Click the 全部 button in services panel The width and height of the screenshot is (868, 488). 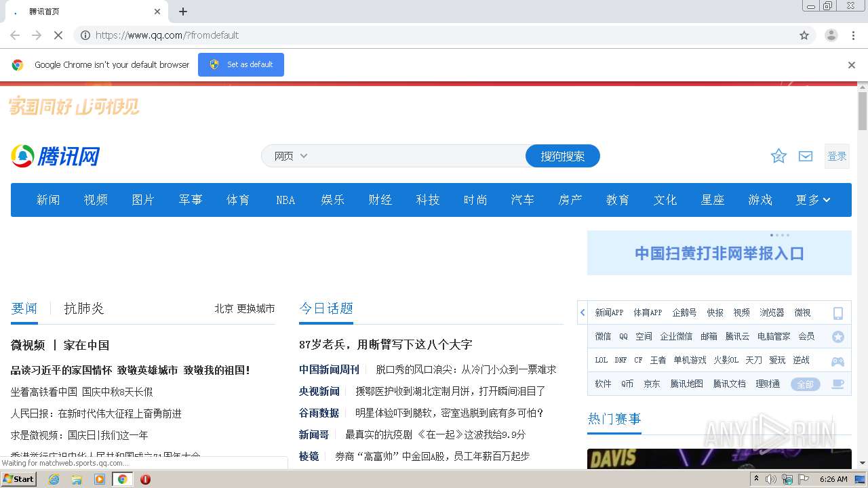point(805,384)
